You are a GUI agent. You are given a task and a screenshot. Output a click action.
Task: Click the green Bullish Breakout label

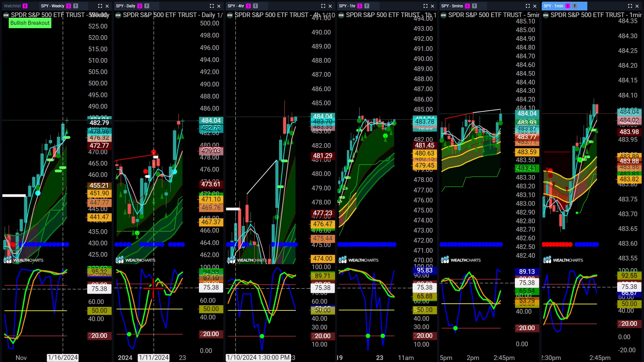coord(30,23)
